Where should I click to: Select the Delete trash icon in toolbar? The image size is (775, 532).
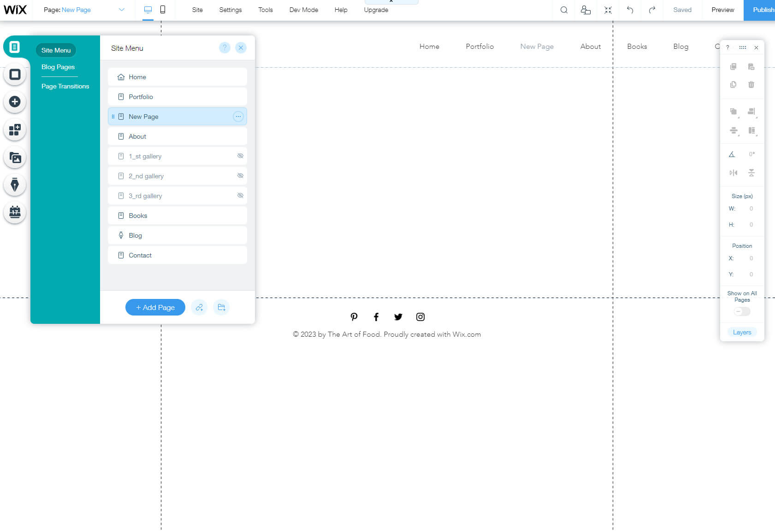pos(751,85)
